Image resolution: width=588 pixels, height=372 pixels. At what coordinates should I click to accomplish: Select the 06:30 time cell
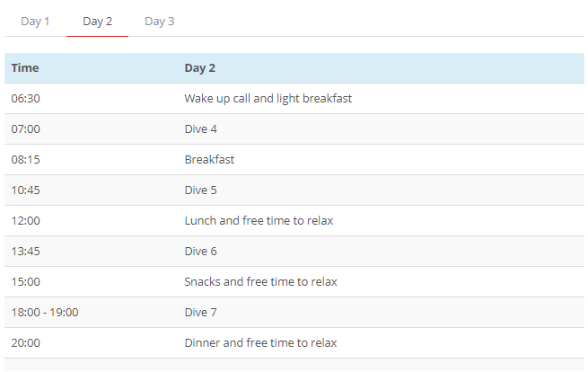[x=25, y=98]
